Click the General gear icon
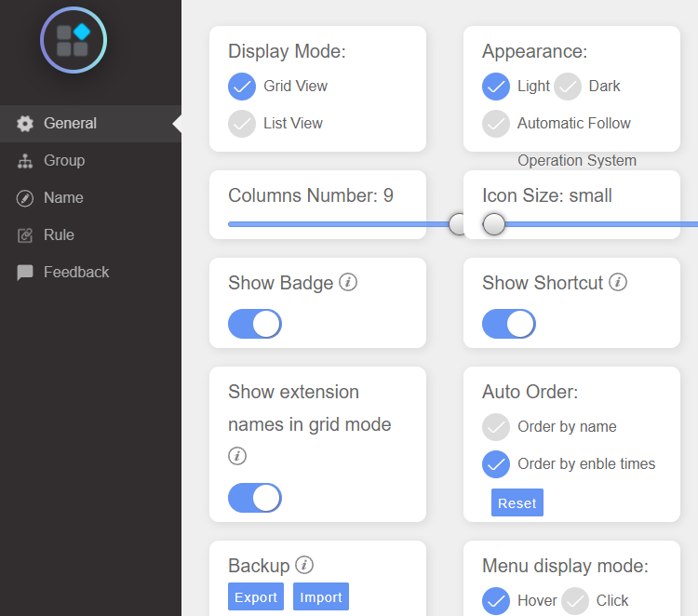Image resolution: width=698 pixels, height=616 pixels. click(x=25, y=123)
